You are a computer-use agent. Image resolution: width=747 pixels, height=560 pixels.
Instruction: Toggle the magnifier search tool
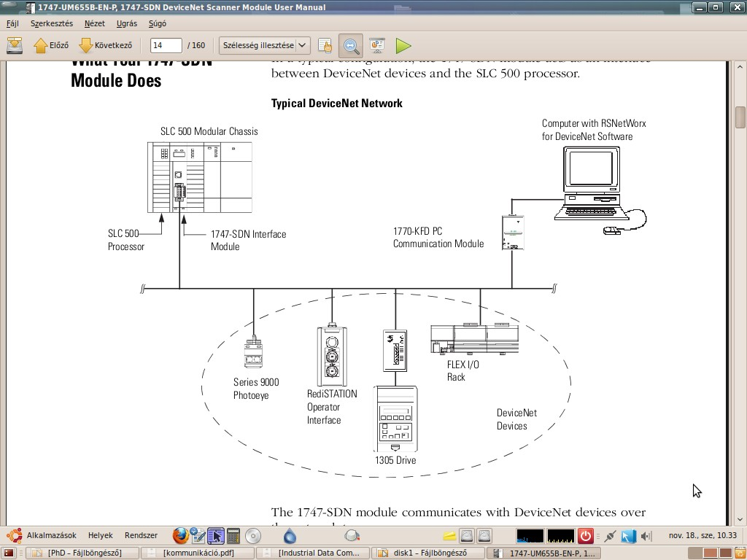351,46
